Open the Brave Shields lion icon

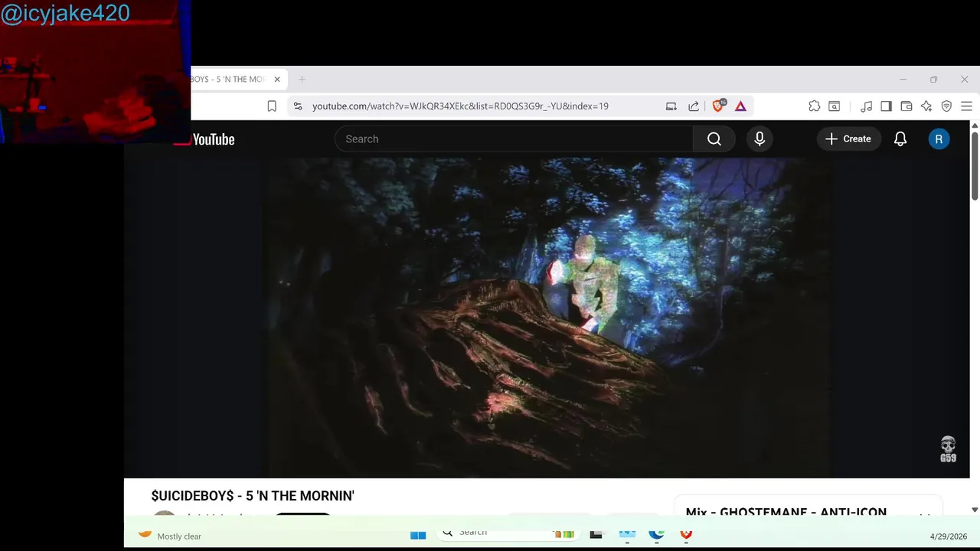tap(718, 106)
